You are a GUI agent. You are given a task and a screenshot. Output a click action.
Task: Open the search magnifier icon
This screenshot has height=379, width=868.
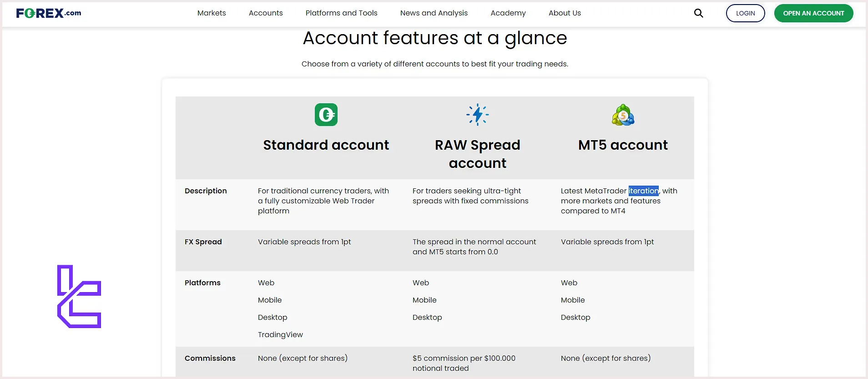698,13
